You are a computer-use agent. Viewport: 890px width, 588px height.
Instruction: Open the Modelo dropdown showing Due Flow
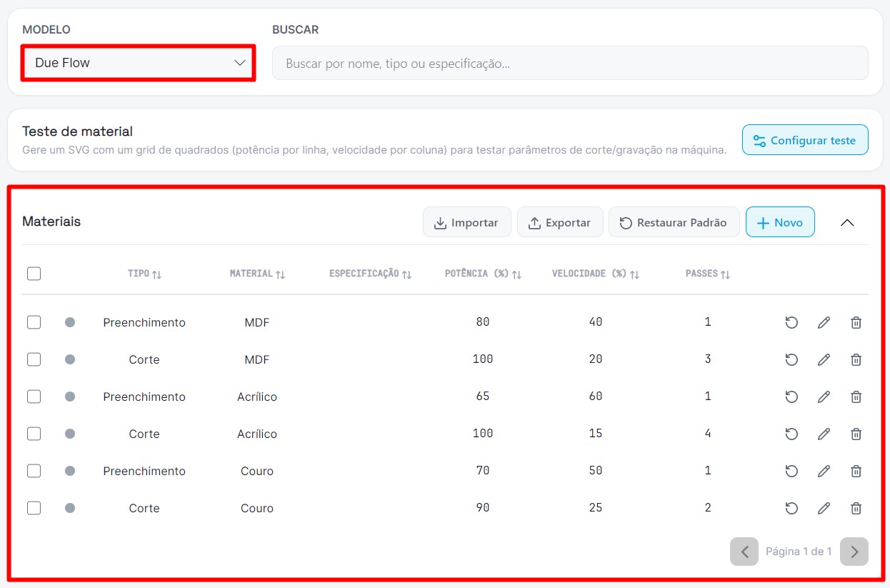click(139, 63)
